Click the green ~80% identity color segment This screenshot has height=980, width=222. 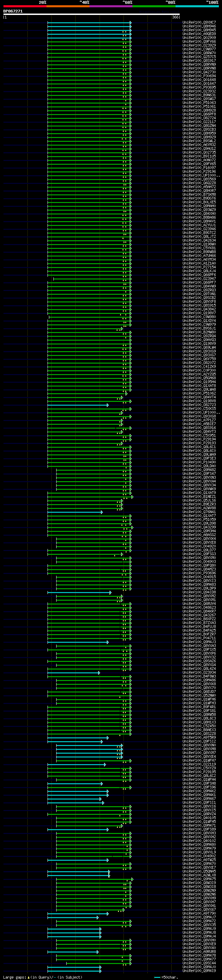[x=154, y=6]
